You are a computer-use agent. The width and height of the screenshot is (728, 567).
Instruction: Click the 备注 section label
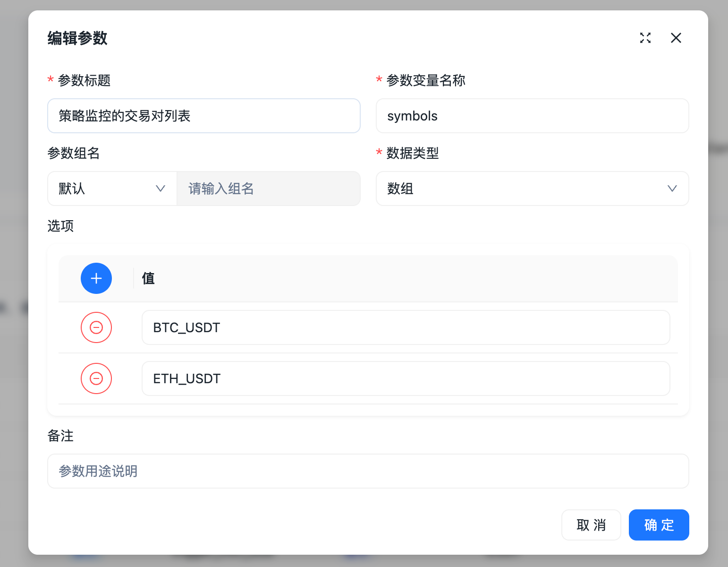(60, 436)
